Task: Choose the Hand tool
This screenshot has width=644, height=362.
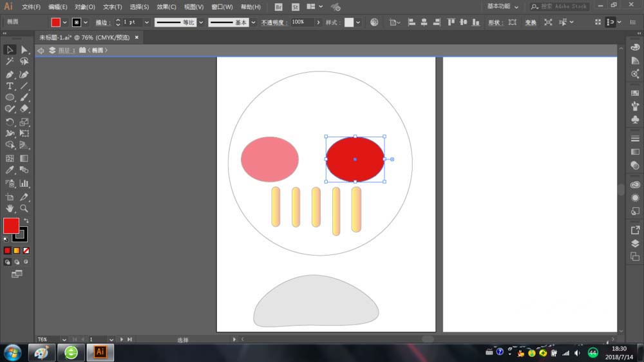Action: pos(10,209)
